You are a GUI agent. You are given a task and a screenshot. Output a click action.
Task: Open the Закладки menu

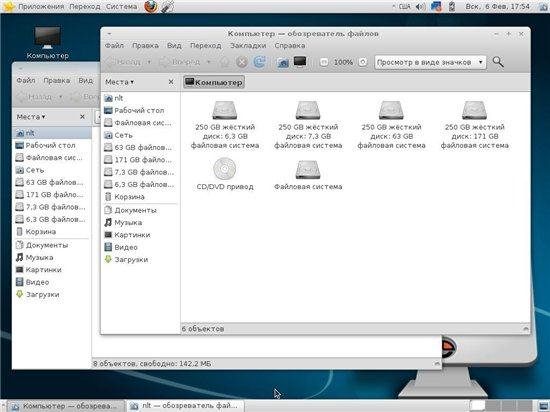(x=248, y=46)
